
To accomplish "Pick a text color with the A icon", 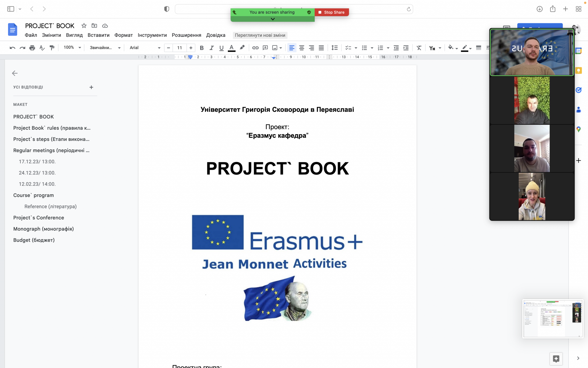I will 231,48.
